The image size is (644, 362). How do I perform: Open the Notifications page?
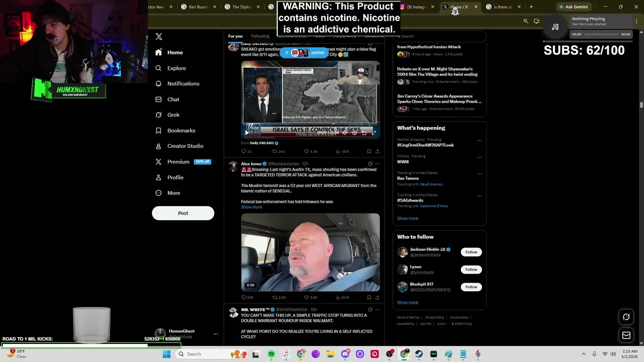click(177, 83)
